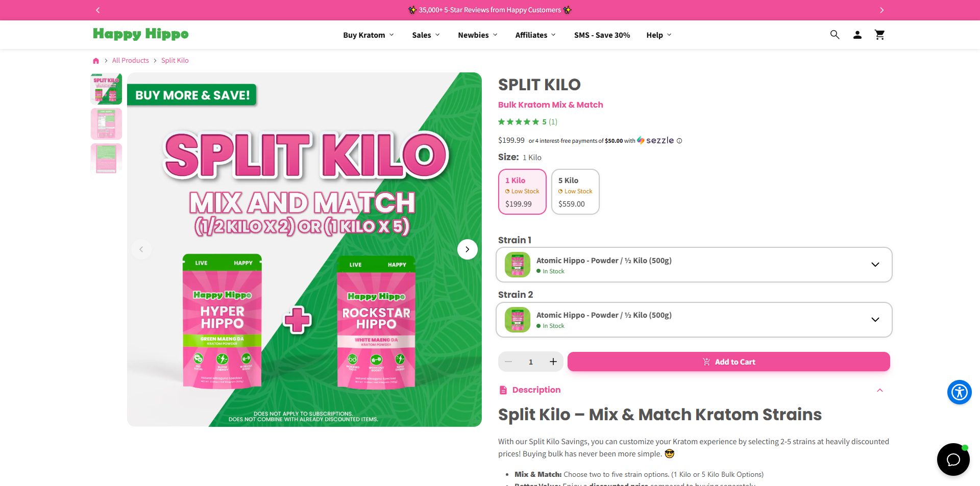Show next product image with arrow
The width and height of the screenshot is (980, 486).
click(x=467, y=249)
